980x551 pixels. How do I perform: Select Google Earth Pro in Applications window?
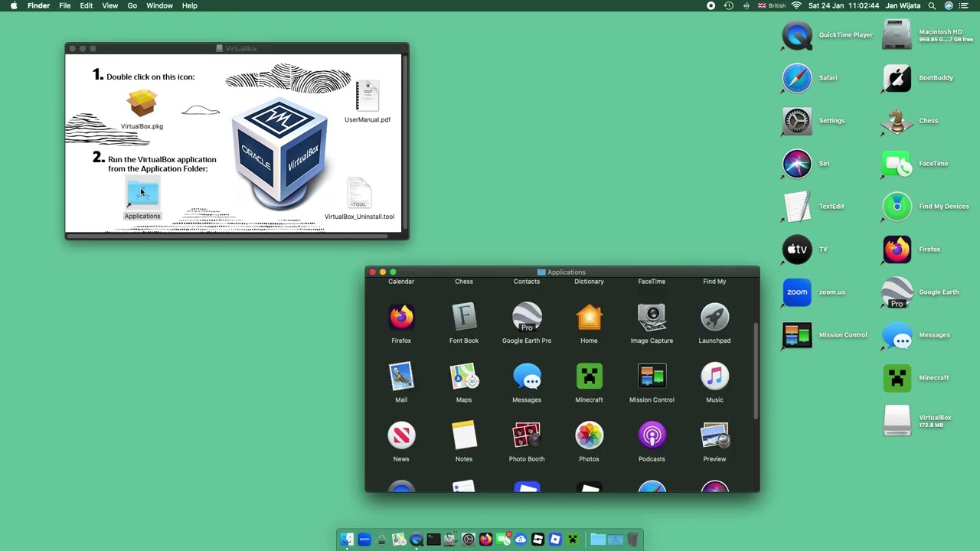527,317
